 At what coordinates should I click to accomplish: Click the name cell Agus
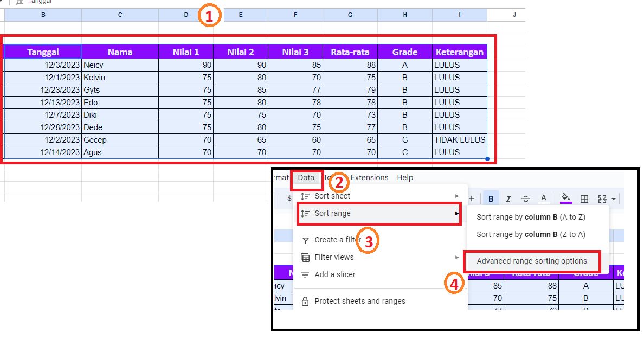tap(120, 152)
